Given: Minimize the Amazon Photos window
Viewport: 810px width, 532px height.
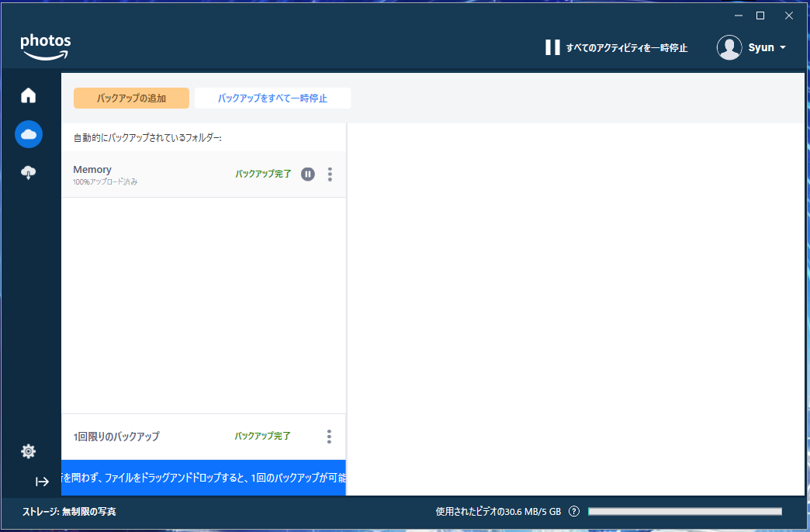Looking at the screenshot, I should (739, 16).
